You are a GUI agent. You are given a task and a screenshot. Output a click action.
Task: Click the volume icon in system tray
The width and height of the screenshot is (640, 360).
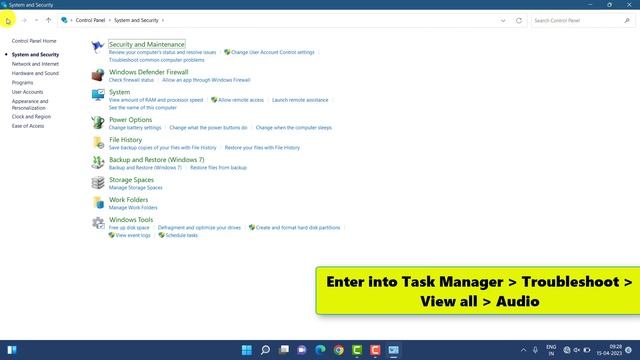577,350
